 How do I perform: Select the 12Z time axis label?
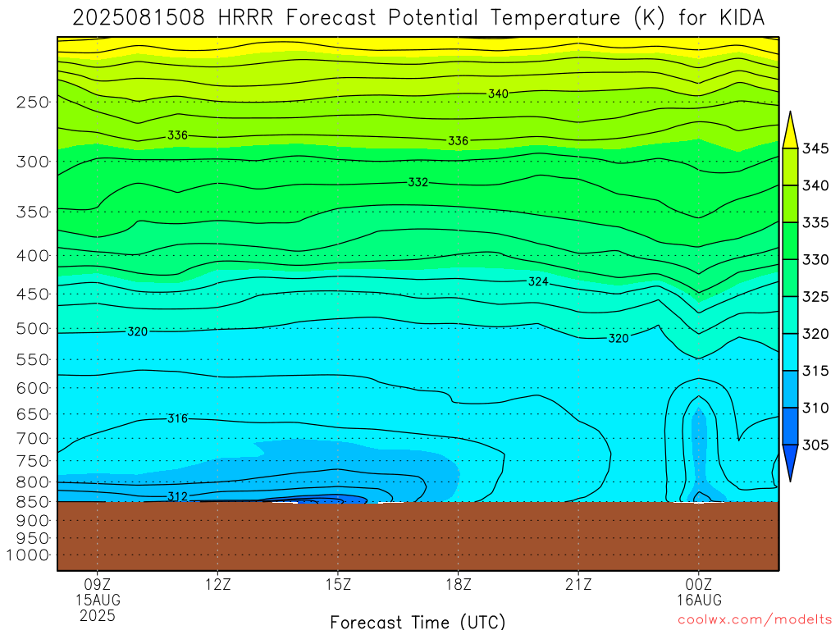point(217,584)
